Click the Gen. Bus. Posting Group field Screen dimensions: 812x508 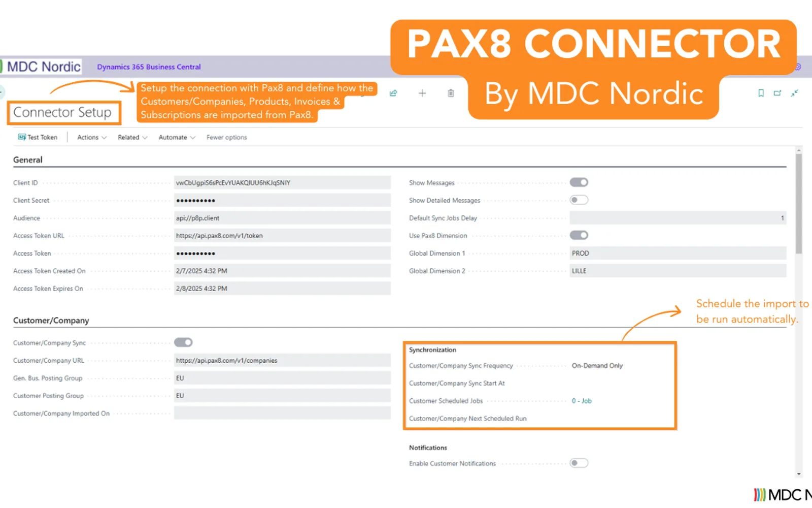click(x=282, y=378)
